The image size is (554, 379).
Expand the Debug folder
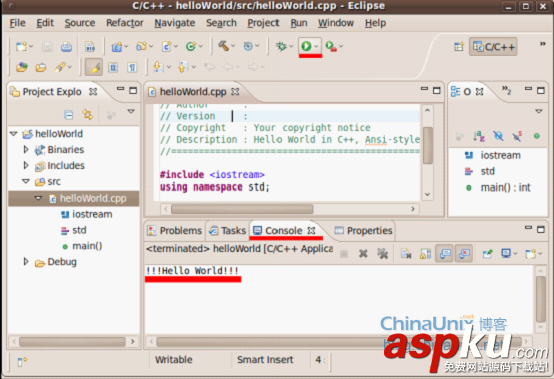26,262
